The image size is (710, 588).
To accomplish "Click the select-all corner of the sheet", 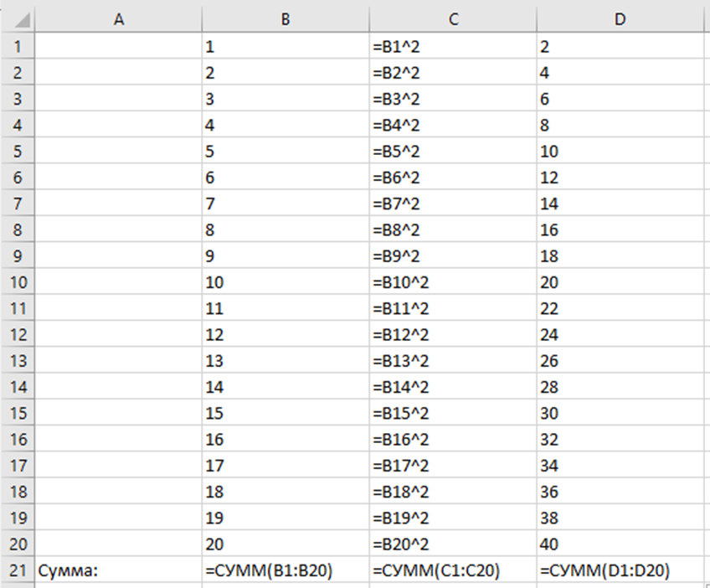I will point(17,19).
